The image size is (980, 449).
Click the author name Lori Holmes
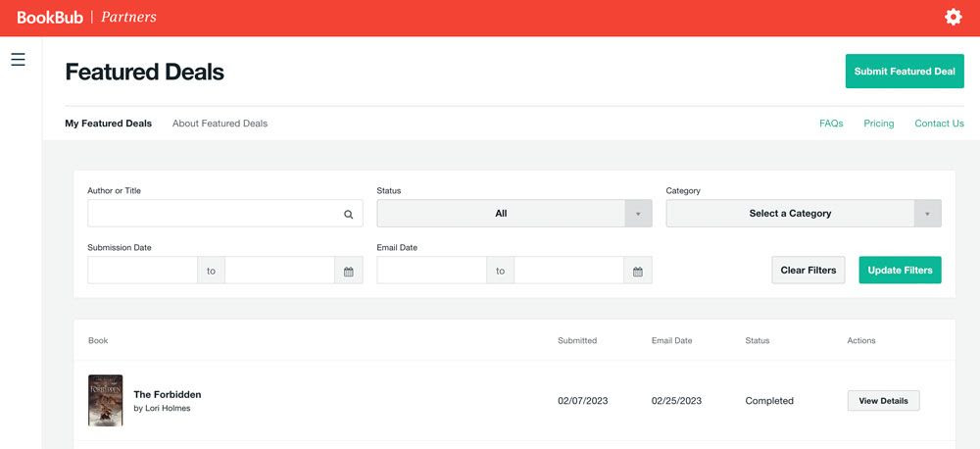click(x=167, y=409)
